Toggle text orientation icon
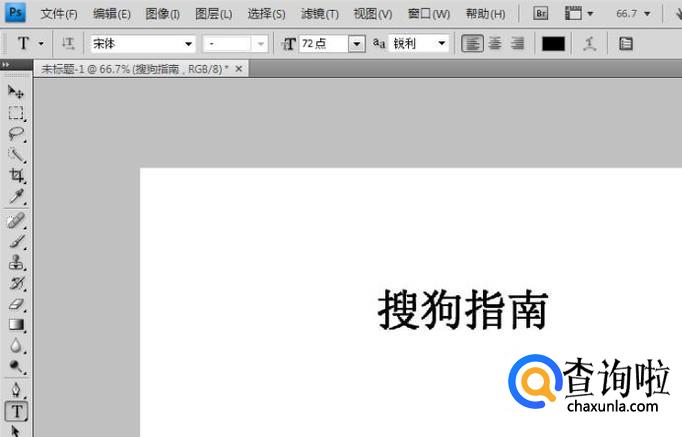This screenshot has height=437, width=682. point(68,43)
